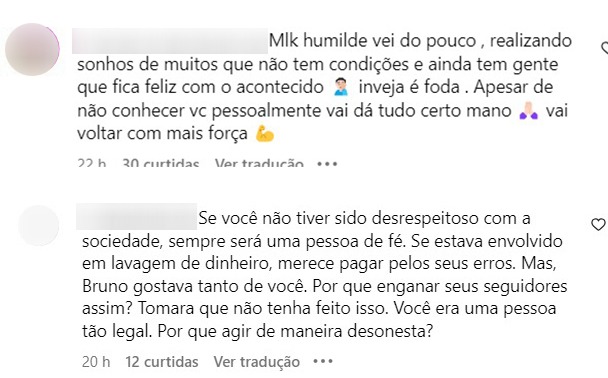This screenshot has height=378, width=608.
Task: View the 12 curtidas likes list
Action: (x=162, y=362)
